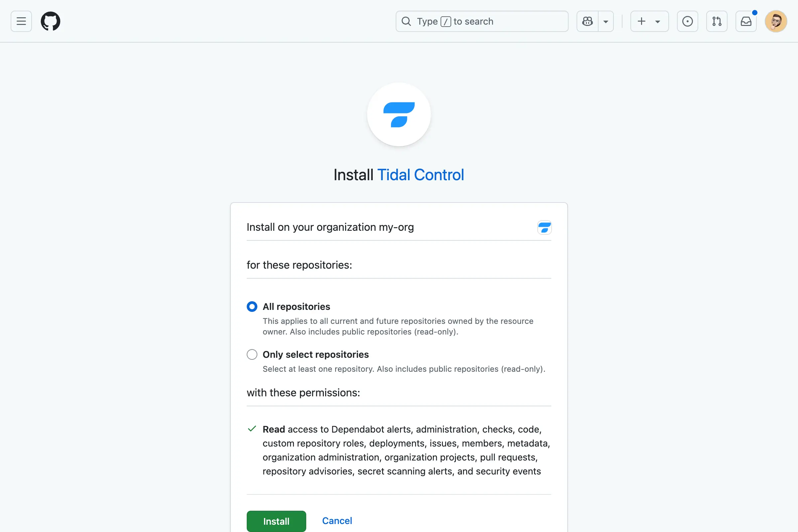The image size is (798, 532).
Task: Click the small Tidal Control icon beside my-org
Action: point(544,227)
